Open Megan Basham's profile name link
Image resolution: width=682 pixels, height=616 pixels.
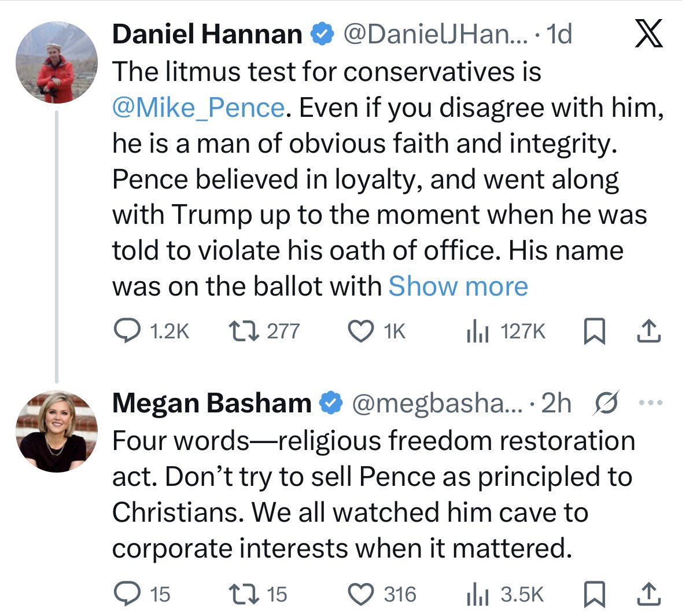[212, 403]
